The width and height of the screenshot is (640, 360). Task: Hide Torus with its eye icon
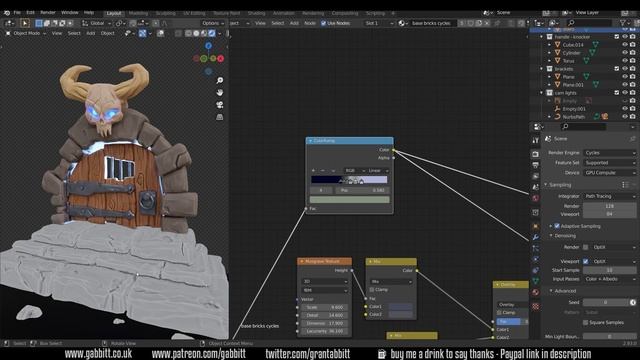[624, 60]
